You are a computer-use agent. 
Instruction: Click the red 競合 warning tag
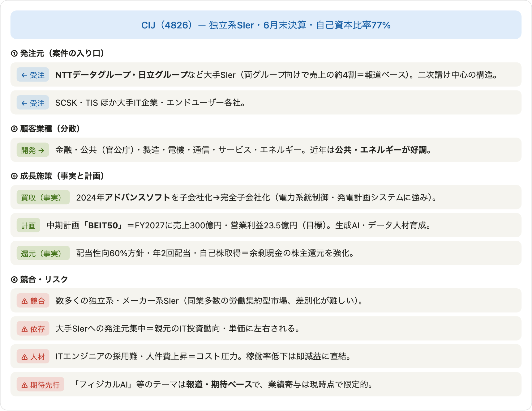pyautogui.click(x=33, y=301)
